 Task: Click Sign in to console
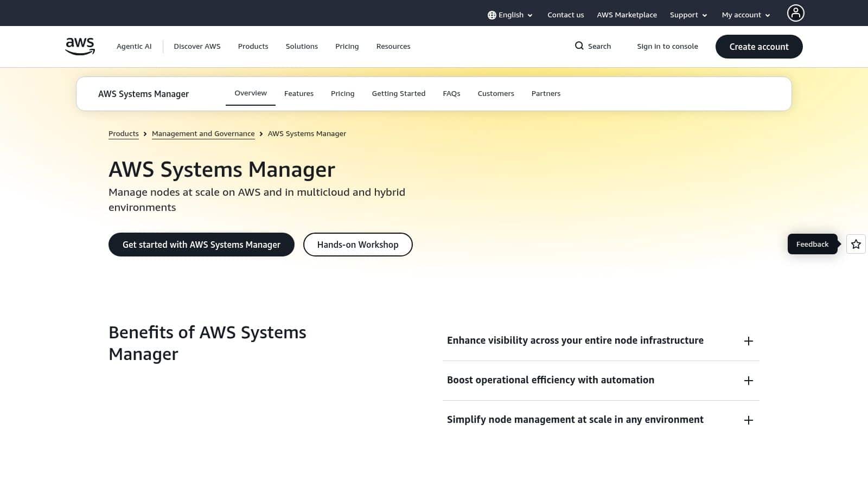pyautogui.click(x=667, y=46)
